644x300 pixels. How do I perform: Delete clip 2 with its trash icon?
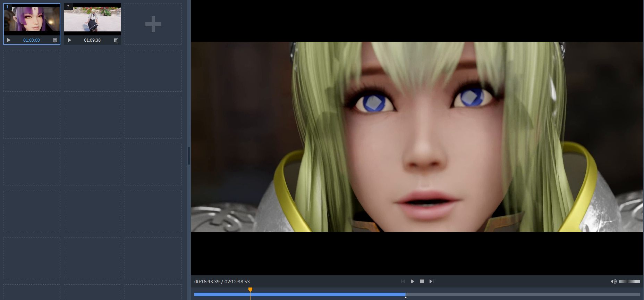point(116,40)
